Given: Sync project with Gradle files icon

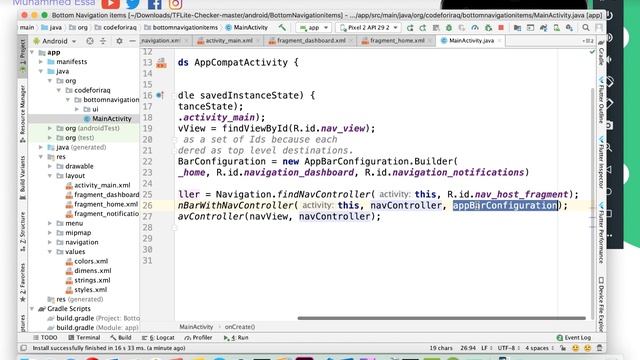Looking at the screenshot, I should [544, 28].
